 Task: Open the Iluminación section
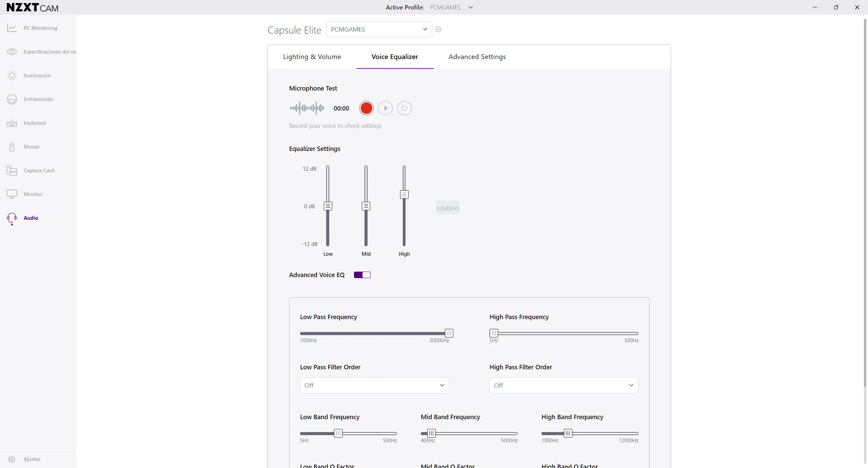tap(37, 76)
